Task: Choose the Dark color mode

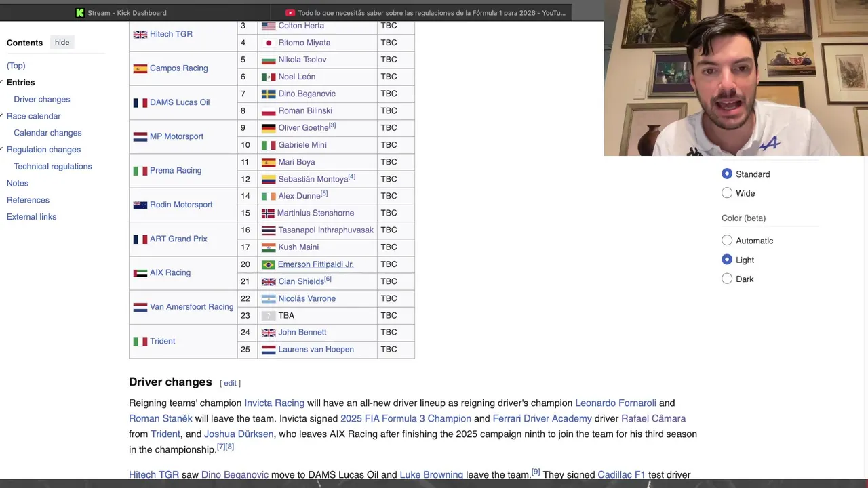Action: point(727,279)
